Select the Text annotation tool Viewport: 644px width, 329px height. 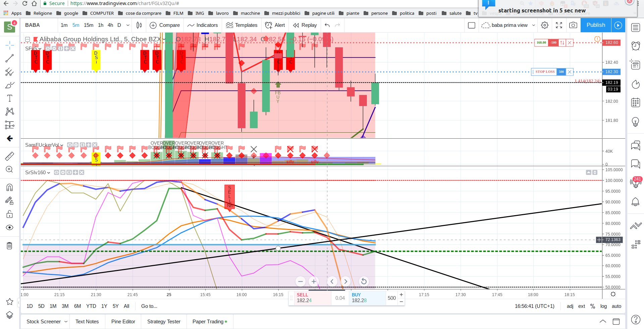coord(9,98)
